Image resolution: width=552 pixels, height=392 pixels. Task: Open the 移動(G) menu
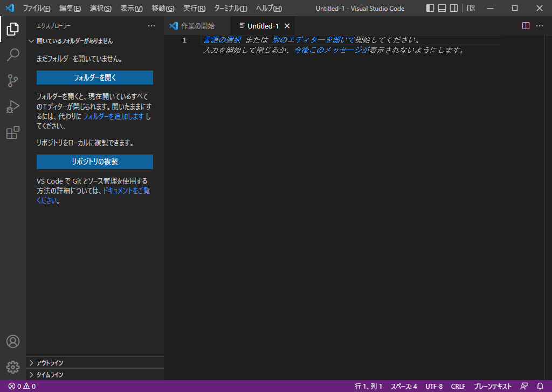163,8
